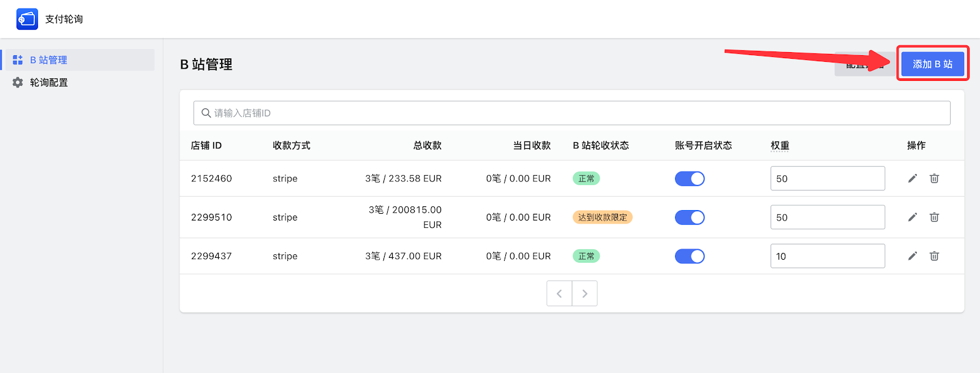Open B 站管理 in the sidebar
The image size is (980, 373).
click(49, 60)
